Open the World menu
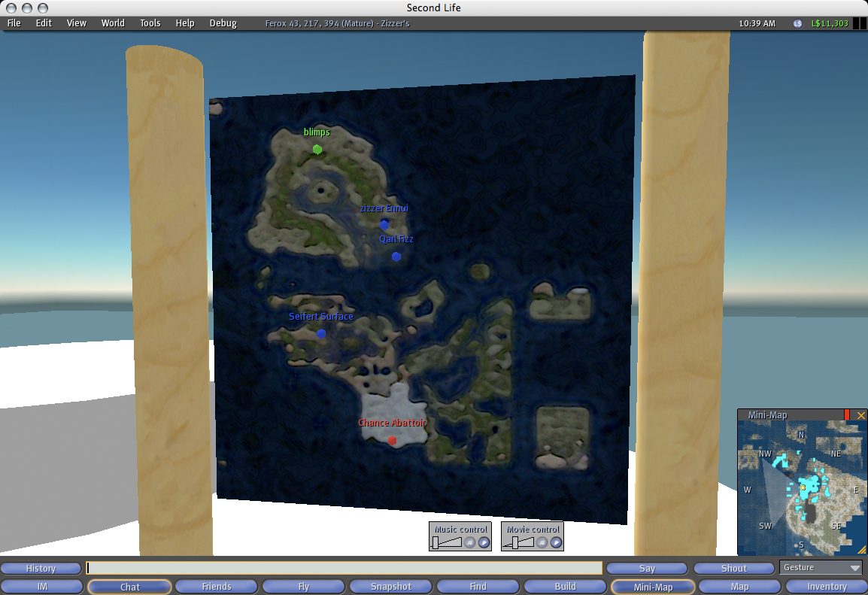Viewport: 868px width, 595px height. click(x=113, y=23)
